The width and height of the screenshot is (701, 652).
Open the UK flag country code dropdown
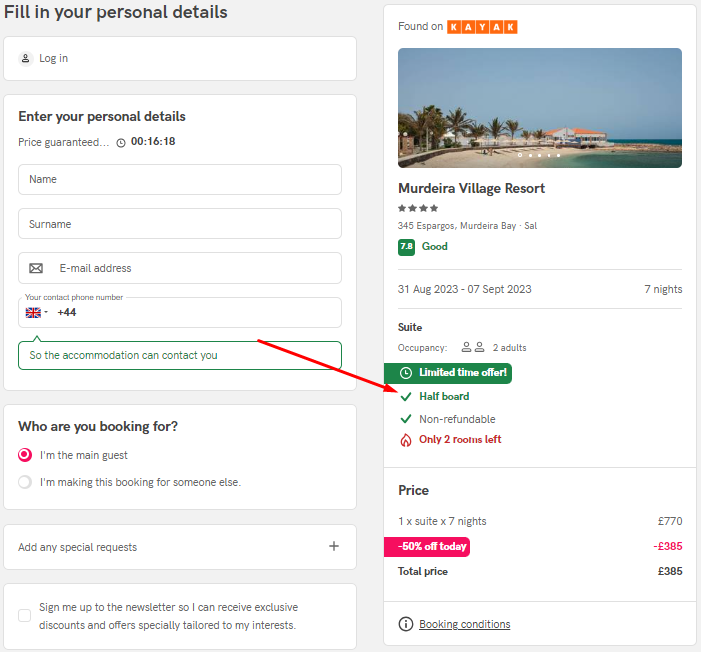point(36,313)
